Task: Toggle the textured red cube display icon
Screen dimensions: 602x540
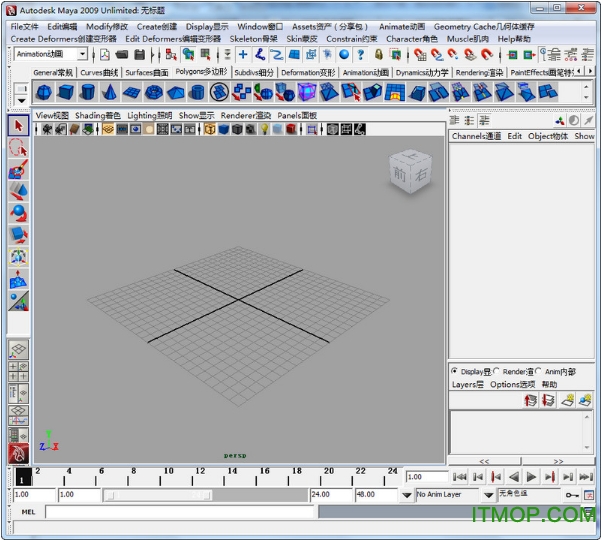Action: [x=291, y=129]
